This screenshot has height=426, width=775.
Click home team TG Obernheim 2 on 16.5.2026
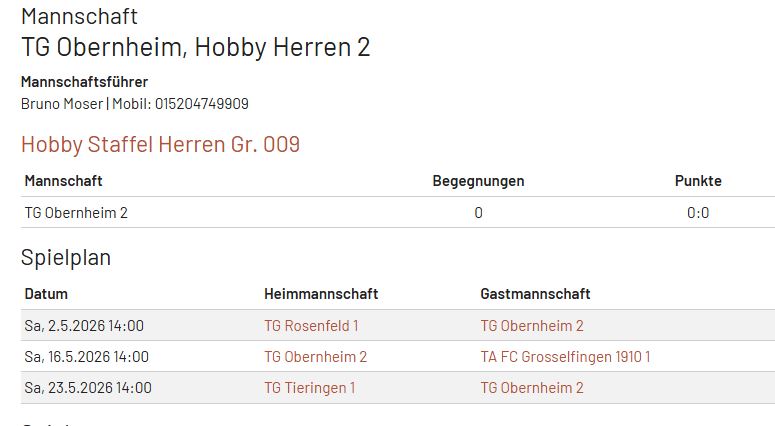pos(315,357)
